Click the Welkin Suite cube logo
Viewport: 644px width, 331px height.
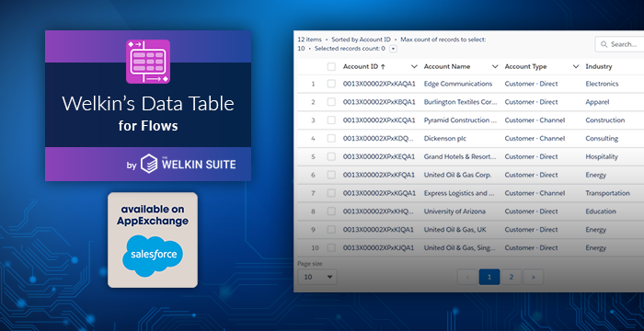149,164
